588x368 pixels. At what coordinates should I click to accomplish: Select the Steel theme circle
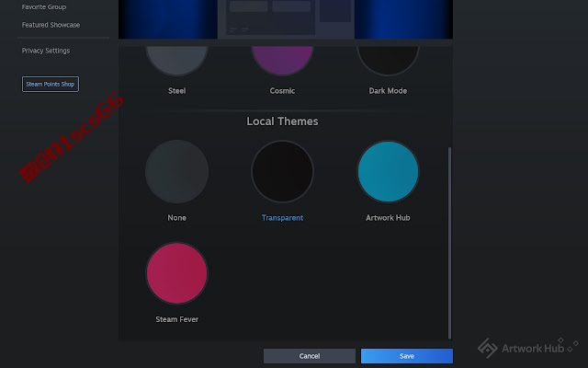coord(176,60)
